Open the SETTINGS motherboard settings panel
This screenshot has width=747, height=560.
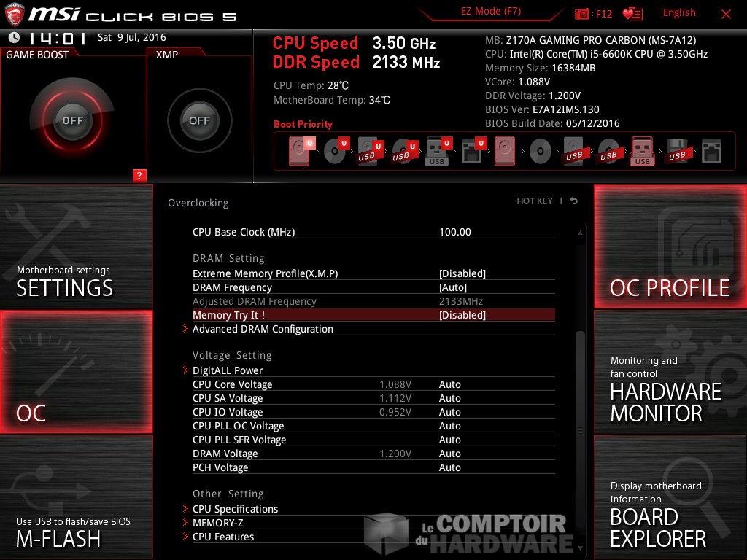point(76,246)
